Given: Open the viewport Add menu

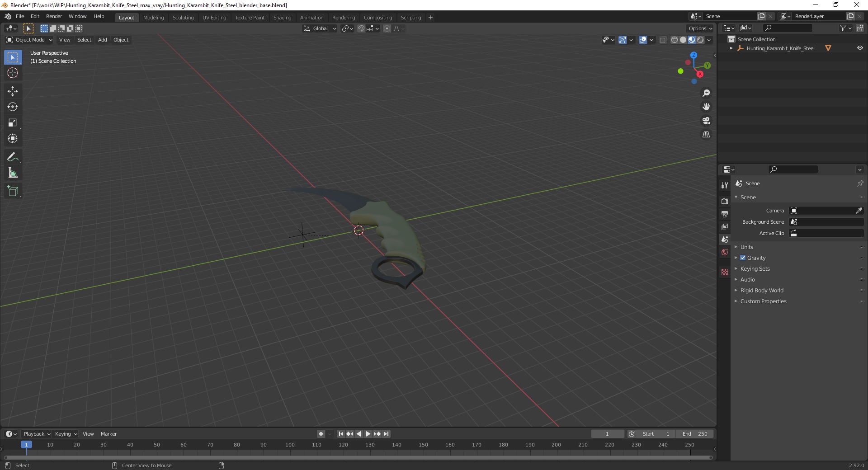Looking at the screenshot, I should pyautogui.click(x=103, y=40).
